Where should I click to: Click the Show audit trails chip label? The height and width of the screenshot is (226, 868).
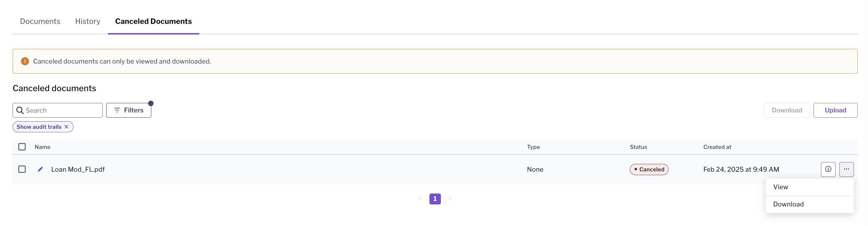[39, 127]
